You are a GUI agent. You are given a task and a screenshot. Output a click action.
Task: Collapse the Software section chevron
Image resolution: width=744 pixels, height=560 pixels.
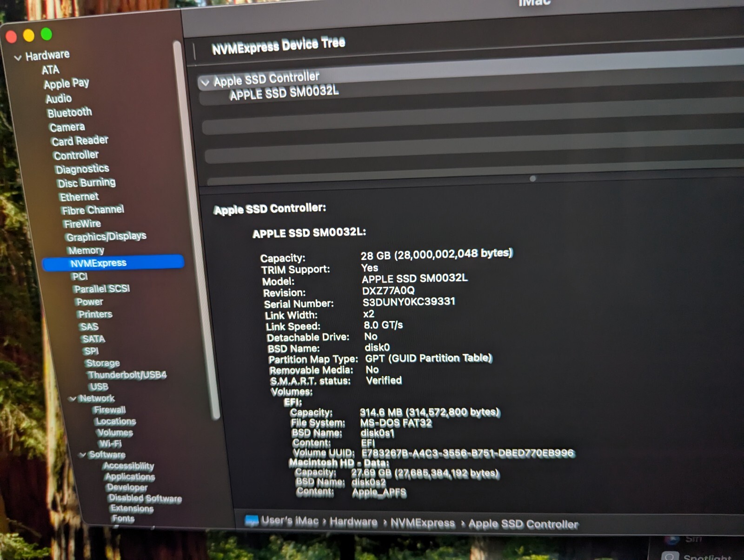click(x=82, y=455)
